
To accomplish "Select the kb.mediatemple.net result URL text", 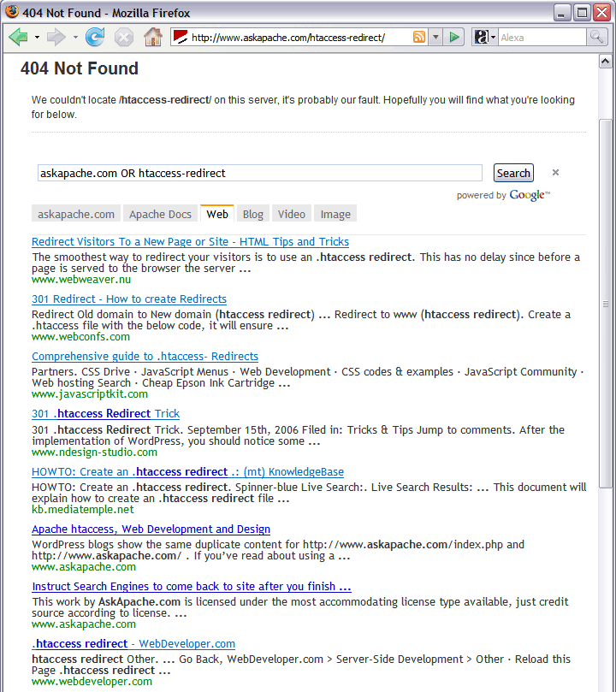I will pos(82,510).
